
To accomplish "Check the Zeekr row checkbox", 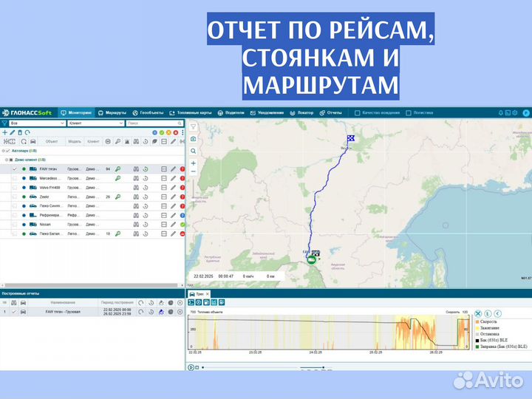I will (15, 197).
